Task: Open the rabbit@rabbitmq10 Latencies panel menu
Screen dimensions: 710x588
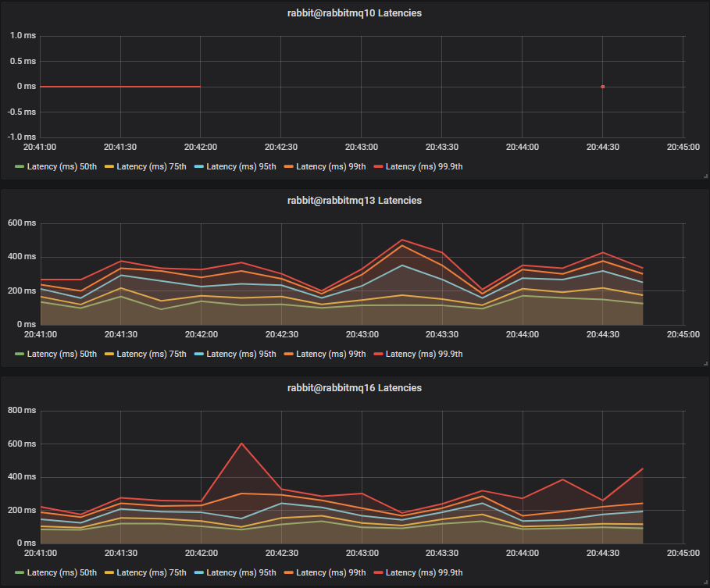Action: pyautogui.click(x=355, y=12)
